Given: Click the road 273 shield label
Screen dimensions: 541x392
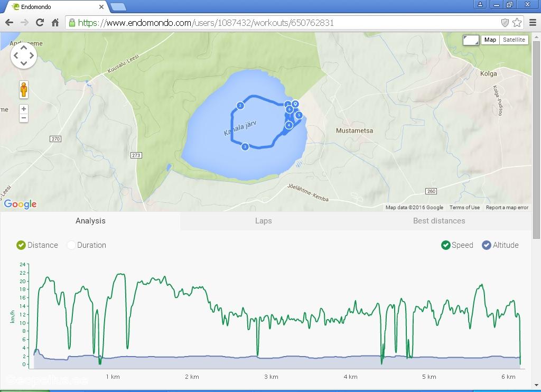Looking at the screenshot, I should click(x=136, y=155).
